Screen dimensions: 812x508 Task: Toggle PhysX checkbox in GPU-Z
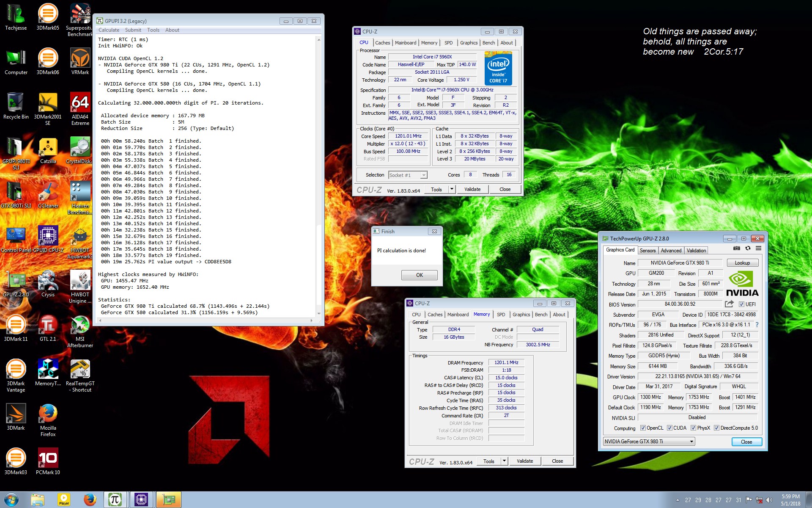[x=693, y=428]
